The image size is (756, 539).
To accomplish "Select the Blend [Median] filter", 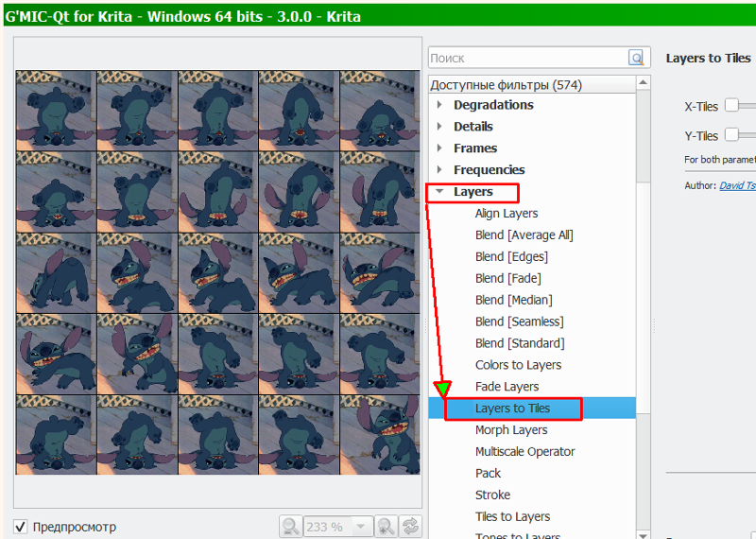I will [513, 300].
